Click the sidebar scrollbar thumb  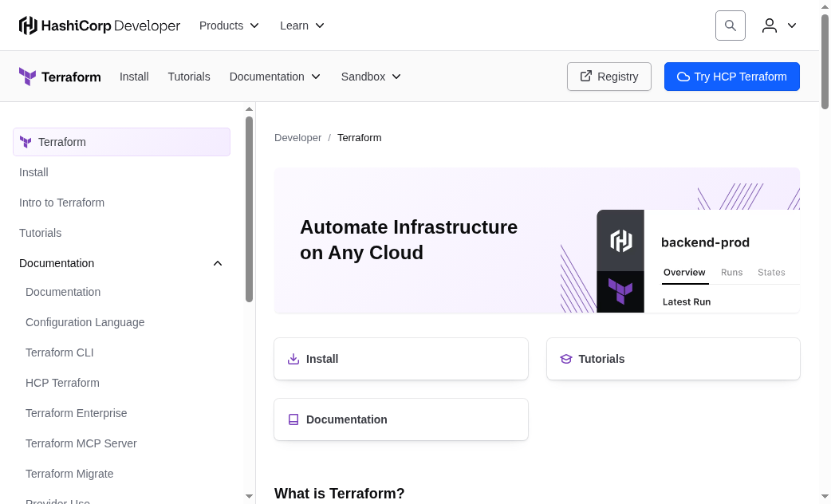click(249, 210)
